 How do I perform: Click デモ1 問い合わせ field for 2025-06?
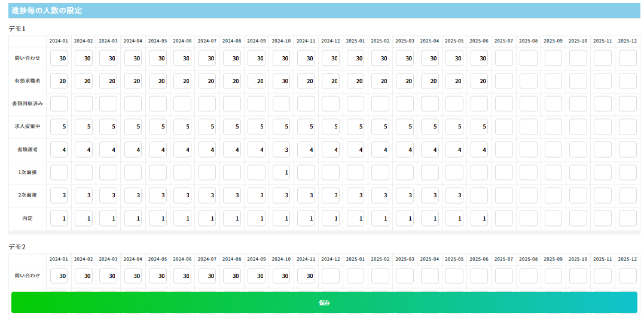[479, 59]
